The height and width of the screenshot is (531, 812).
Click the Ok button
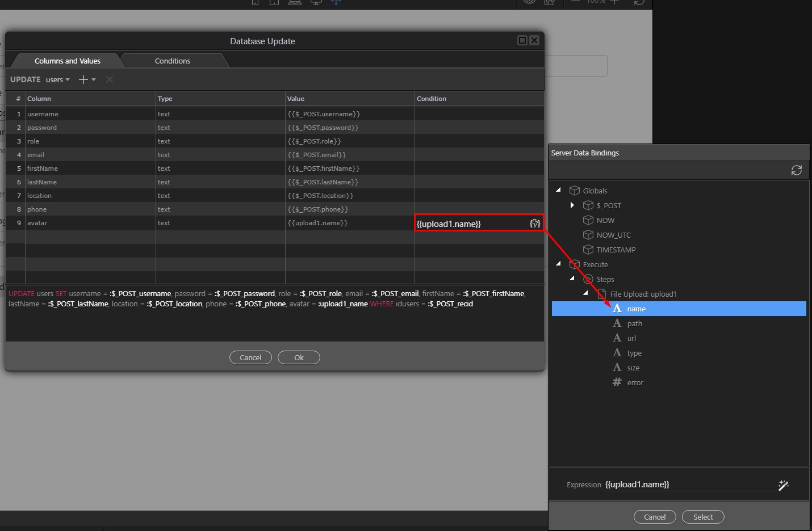(299, 357)
